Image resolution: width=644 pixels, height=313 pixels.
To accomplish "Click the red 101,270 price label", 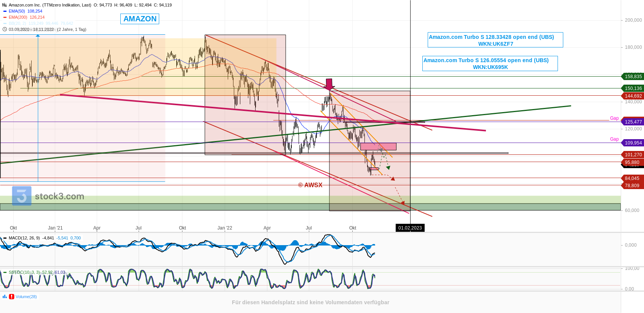I will pos(633,155).
